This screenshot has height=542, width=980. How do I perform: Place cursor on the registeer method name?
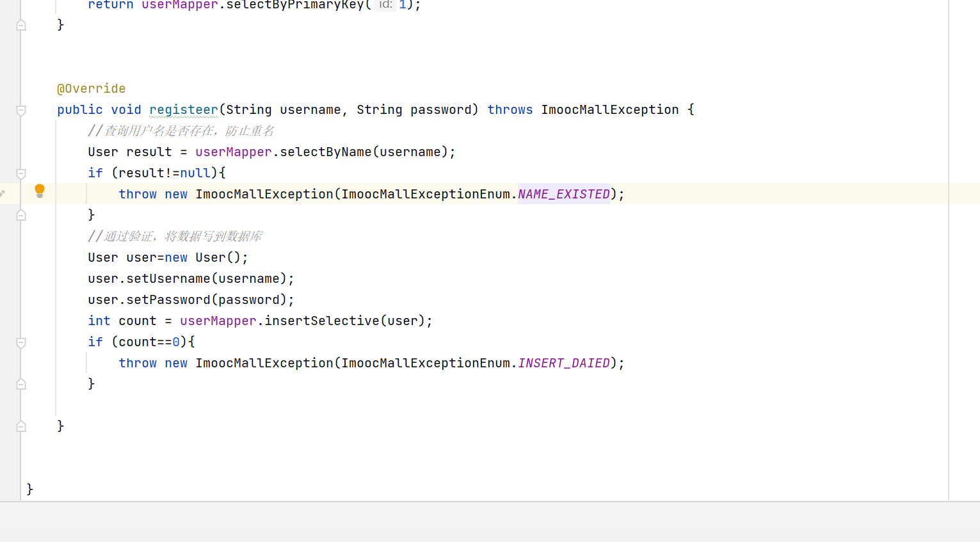(184, 109)
